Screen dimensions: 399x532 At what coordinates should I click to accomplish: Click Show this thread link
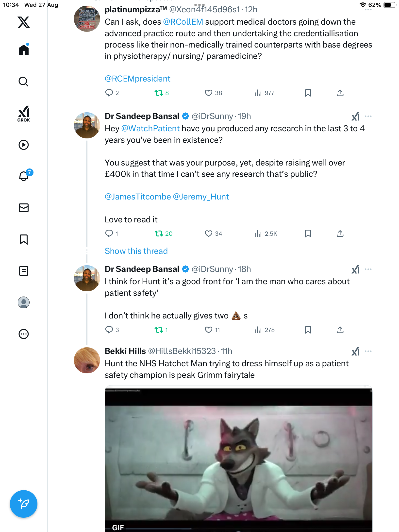coord(136,251)
